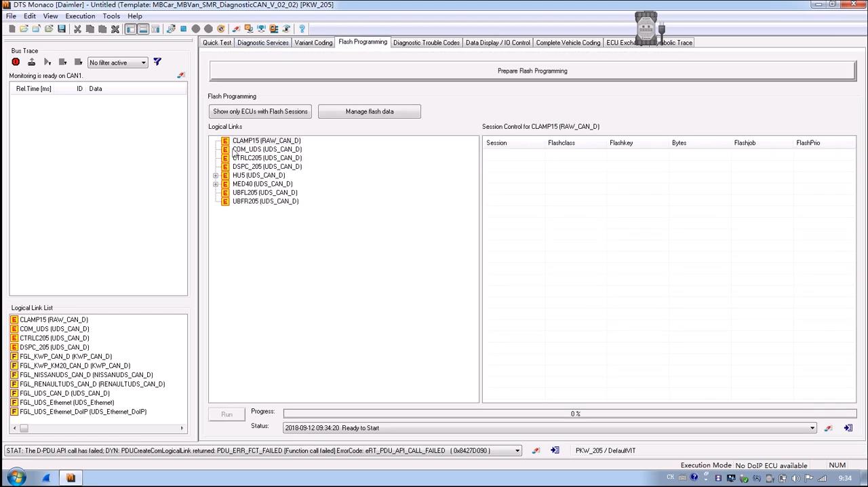The image size is (868, 487).
Task: Click the Logical Link List horizontal scrollbar
Action: (98, 428)
